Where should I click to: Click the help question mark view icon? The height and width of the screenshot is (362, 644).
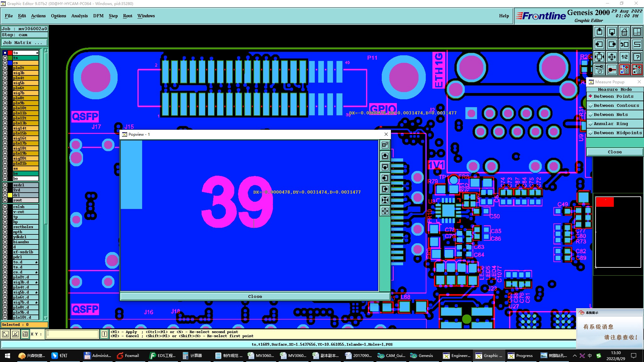(x=637, y=57)
